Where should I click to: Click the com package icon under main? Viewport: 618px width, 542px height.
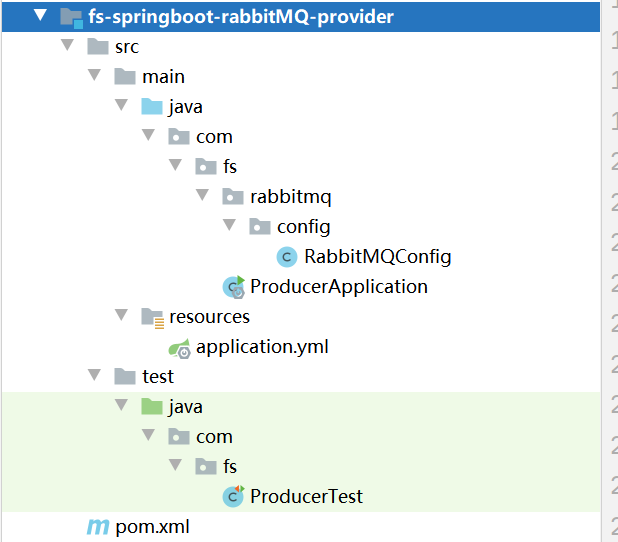click(179, 136)
